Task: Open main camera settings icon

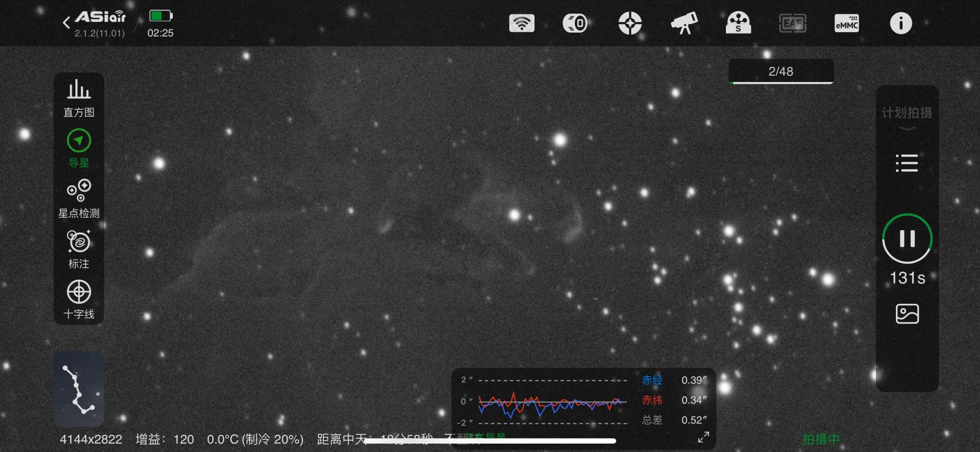Action: (x=575, y=23)
